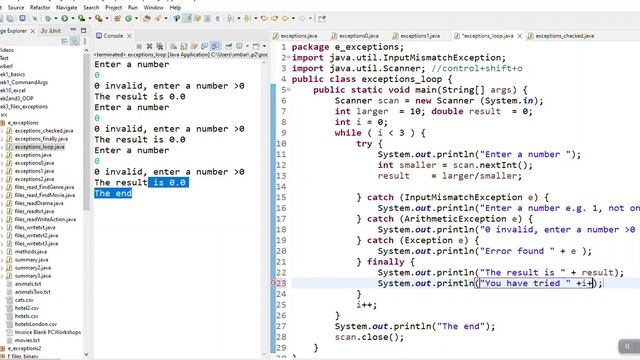Open Display Selected Console dropdown arrow
Screen dimensions: 640x360
click(247, 46)
